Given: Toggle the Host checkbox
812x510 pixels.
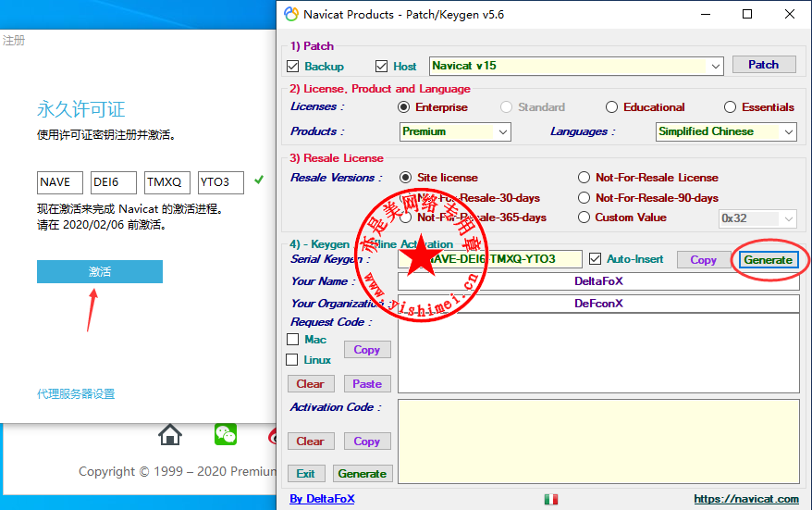Looking at the screenshot, I should coord(382,67).
